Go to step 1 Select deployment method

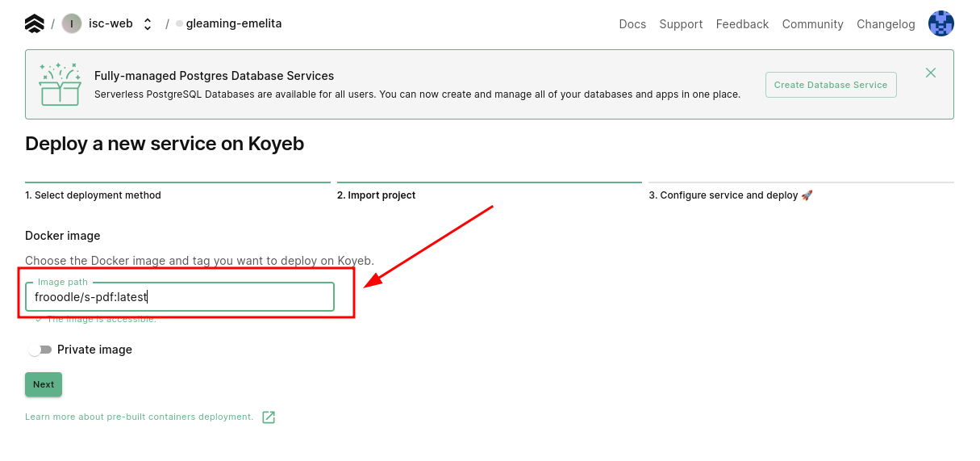(93, 195)
